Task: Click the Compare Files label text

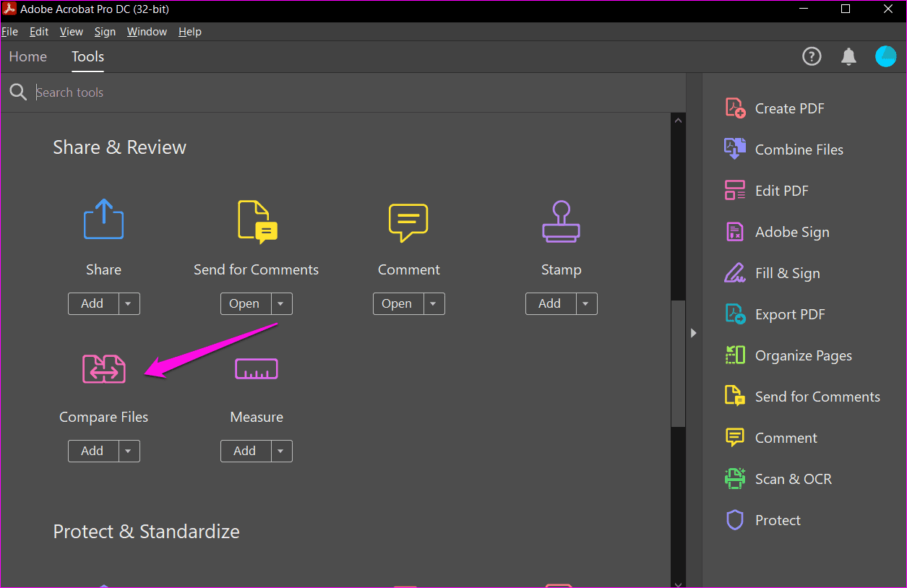Action: 103,417
